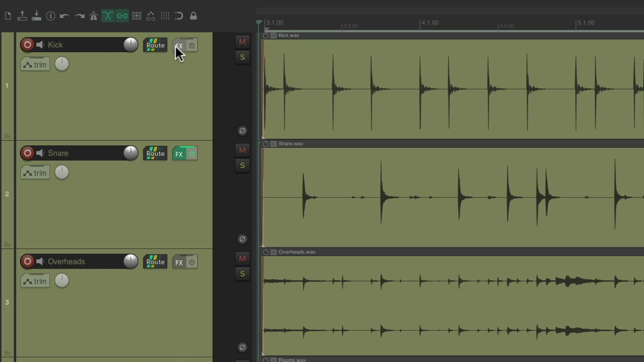Bypass FX on the Overheads track
This screenshot has width=644, height=362.
click(x=192, y=262)
